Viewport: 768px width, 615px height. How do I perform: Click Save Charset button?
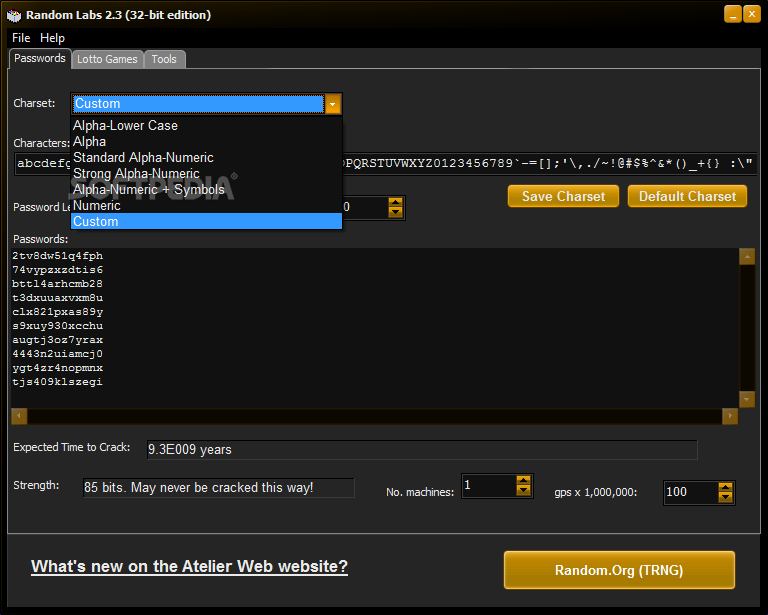[563, 196]
